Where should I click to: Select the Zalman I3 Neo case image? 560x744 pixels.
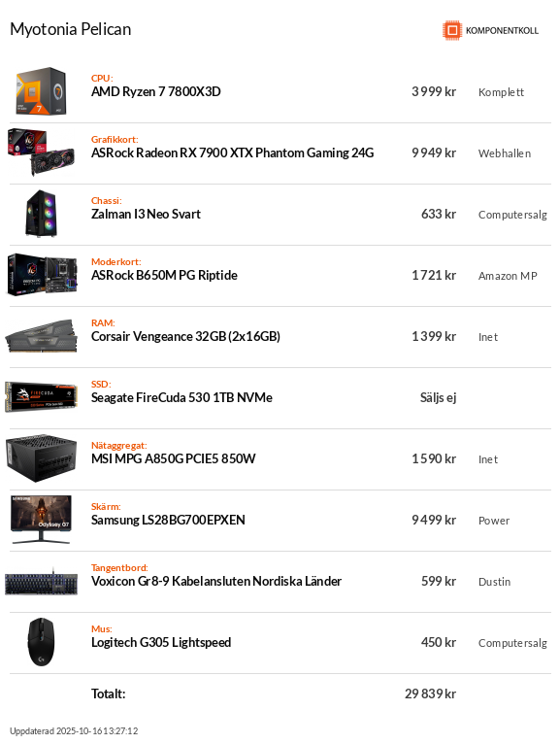(x=42, y=214)
